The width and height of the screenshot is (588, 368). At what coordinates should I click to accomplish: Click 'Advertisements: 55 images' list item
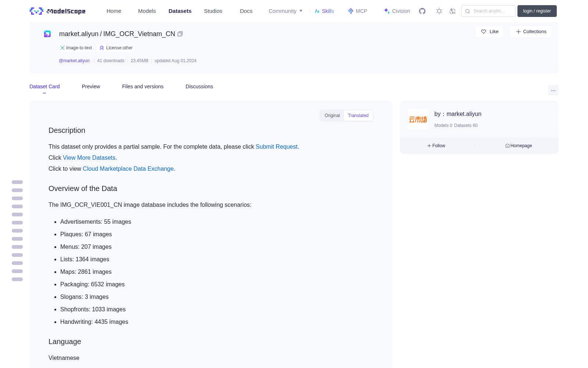tap(96, 222)
